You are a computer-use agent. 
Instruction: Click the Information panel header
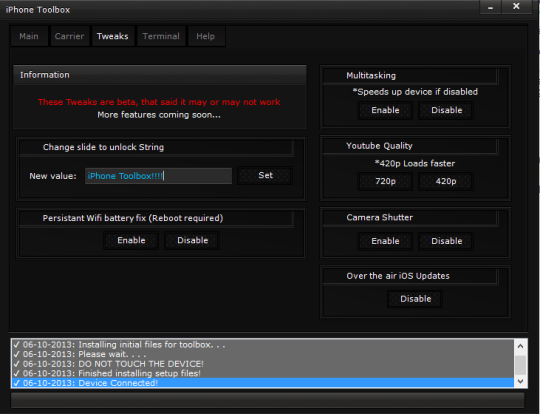160,75
